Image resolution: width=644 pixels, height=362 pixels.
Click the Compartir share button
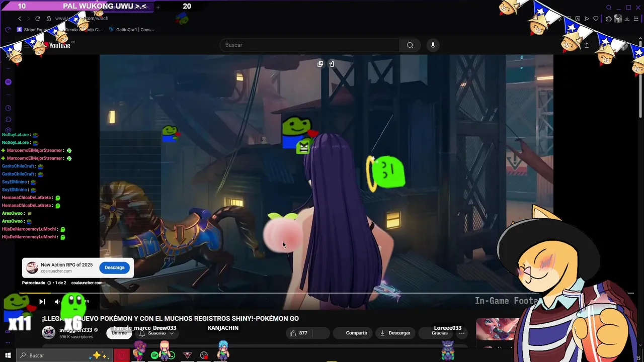tap(352, 333)
